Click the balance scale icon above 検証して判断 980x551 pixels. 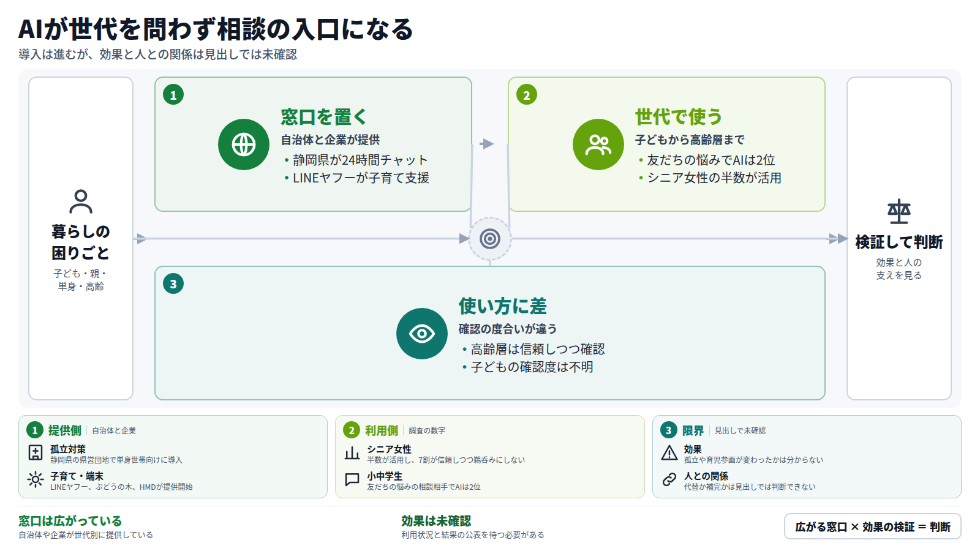[x=899, y=212]
